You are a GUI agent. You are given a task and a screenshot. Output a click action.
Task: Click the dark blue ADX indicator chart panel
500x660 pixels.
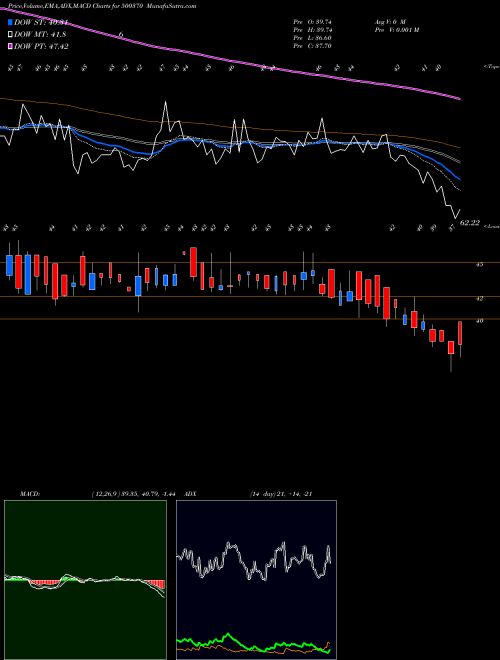tap(256, 580)
